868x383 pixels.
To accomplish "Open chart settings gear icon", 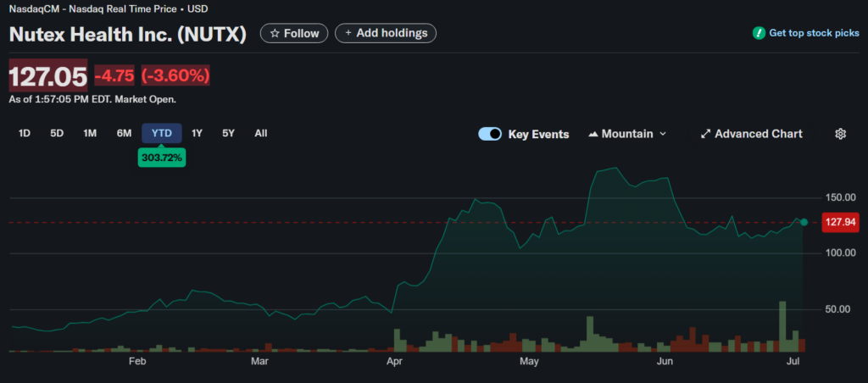I will (x=840, y=134).
